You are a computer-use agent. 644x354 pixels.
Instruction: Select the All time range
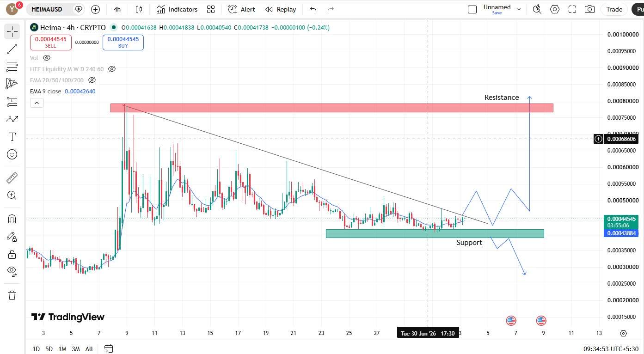(x=89, y=349)
